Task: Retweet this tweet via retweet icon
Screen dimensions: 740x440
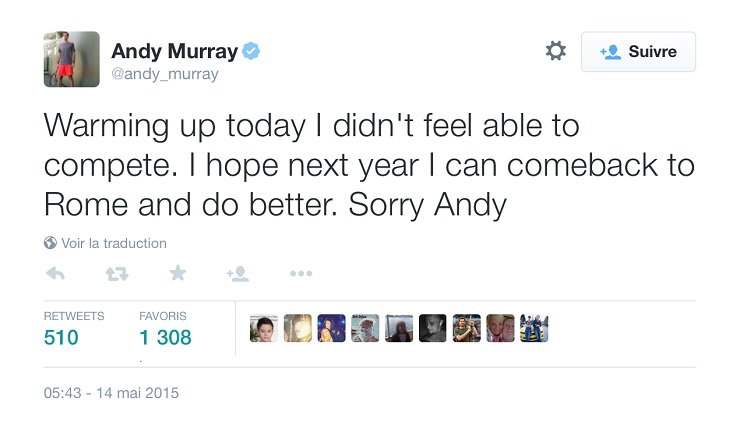Action: pyautogui.click(x=117, y=273)
